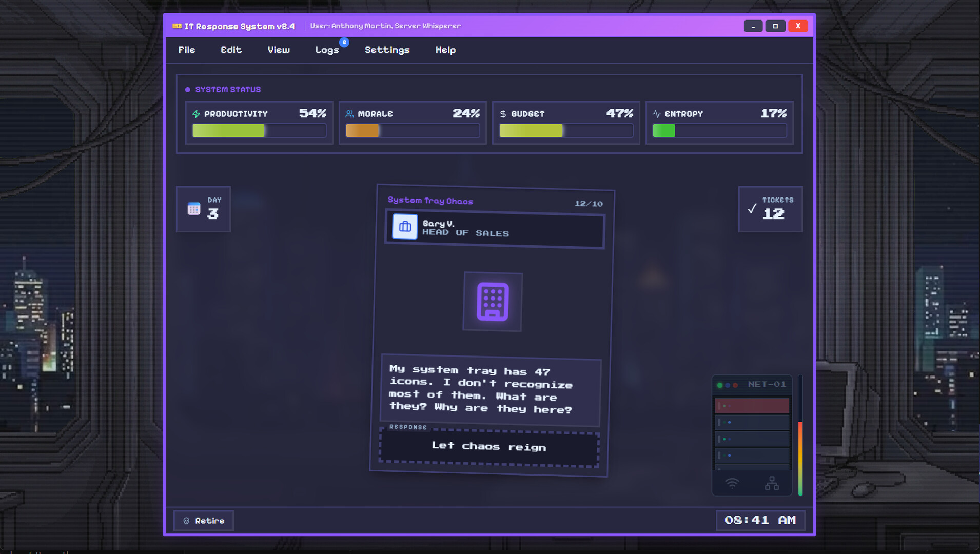
Task: Open the Logs menu with notification badge
Action: pyautogui.click(x=327, y=50)
